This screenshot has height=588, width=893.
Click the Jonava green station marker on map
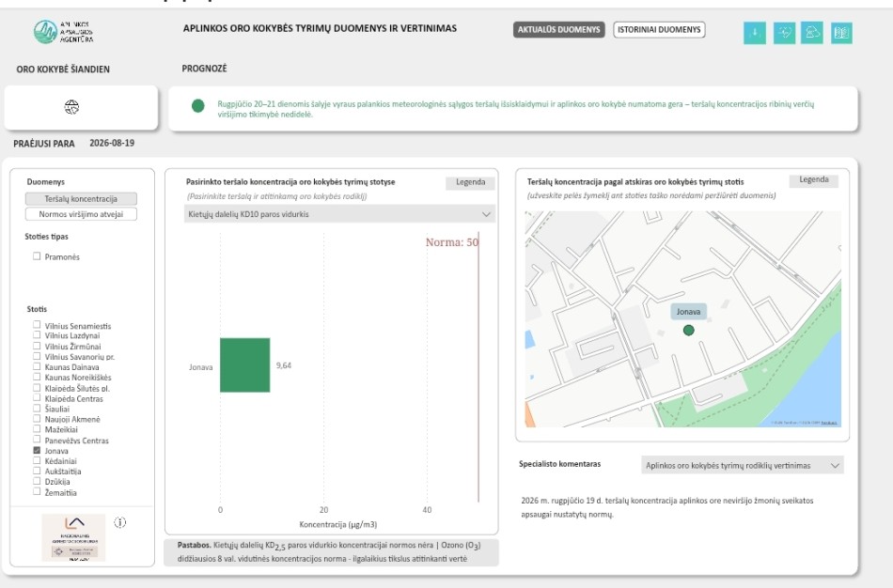688,330
